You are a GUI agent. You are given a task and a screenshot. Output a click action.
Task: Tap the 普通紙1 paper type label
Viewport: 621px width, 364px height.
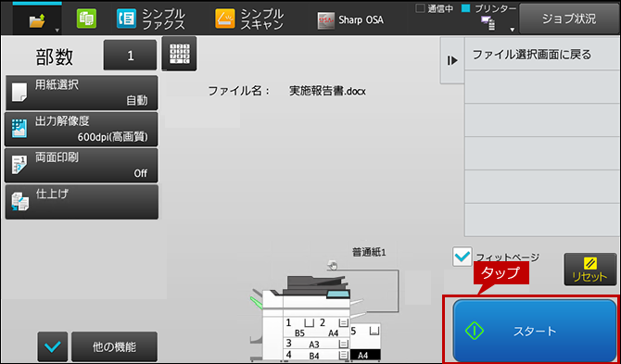(x=369, y=253)
